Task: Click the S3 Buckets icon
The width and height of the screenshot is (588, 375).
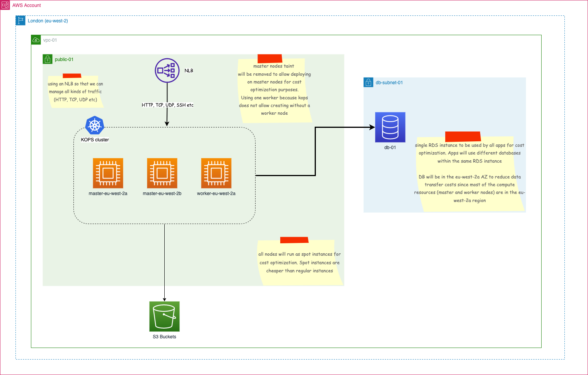Action: [x=164, y=316]
